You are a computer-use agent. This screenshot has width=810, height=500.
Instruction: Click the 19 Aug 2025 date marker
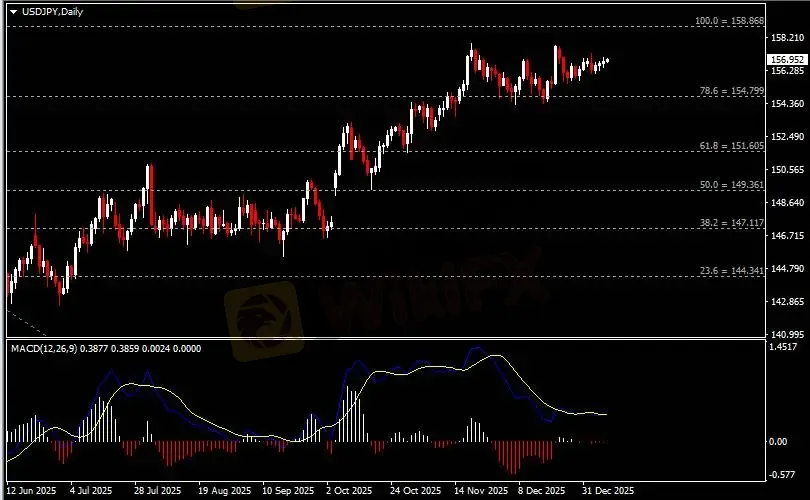224,491
